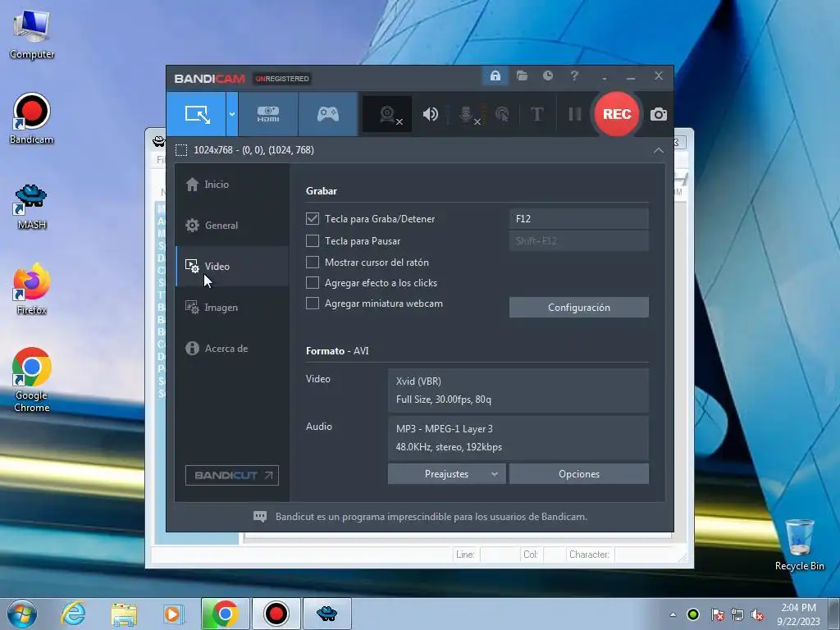Click the network tray icon
Image resolution: width=840 pixels, height=630 pixels.
pyautogui.click(x=737, y=615)
